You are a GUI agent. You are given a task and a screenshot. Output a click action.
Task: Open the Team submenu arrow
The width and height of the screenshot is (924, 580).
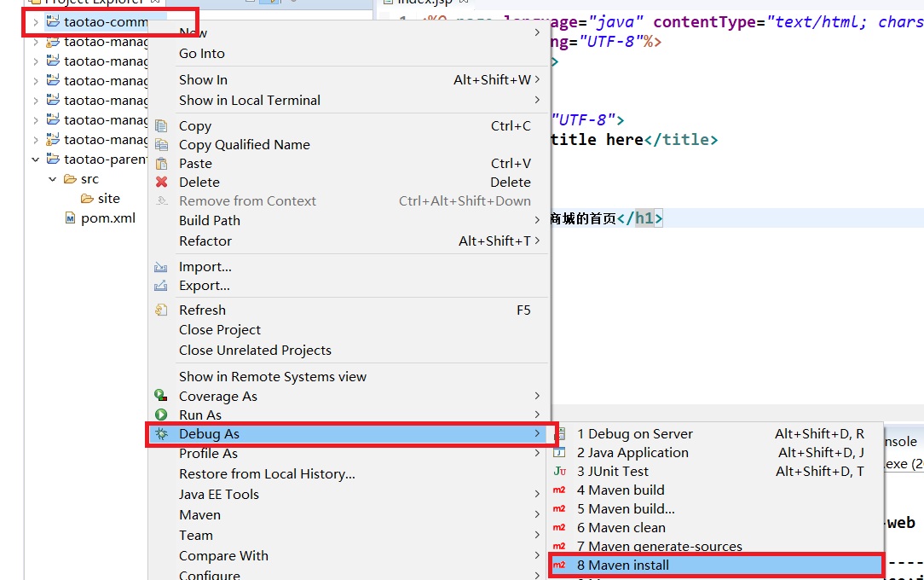point(537,535)
